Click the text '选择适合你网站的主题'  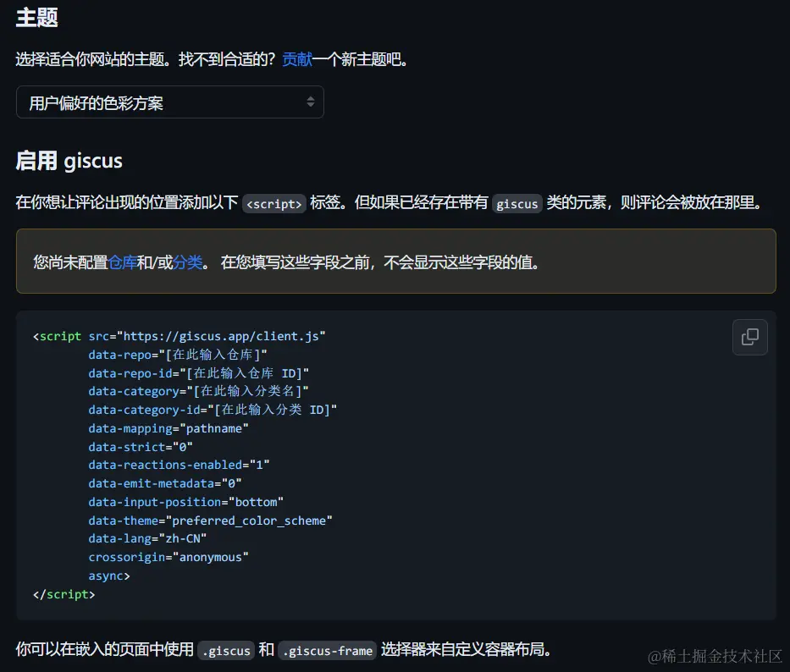click(x=91, y=59)
